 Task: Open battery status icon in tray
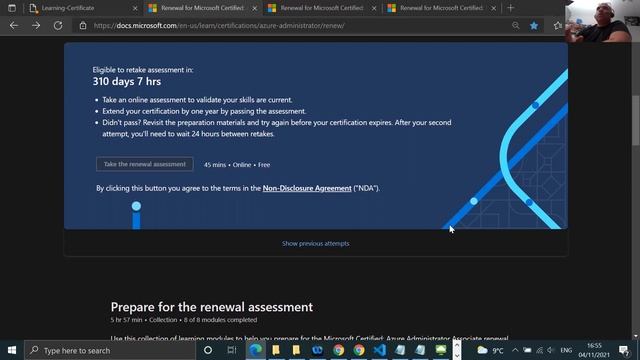527,350
